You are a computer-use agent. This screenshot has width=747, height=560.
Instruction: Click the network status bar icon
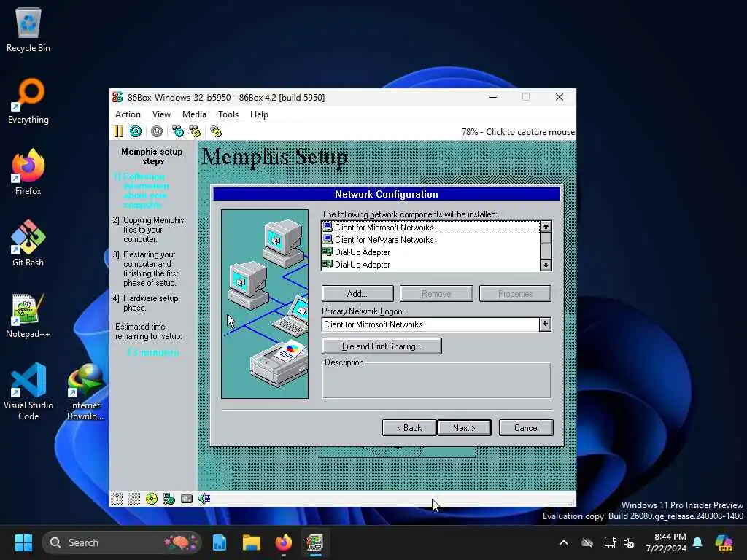click(x=169, y=499)
